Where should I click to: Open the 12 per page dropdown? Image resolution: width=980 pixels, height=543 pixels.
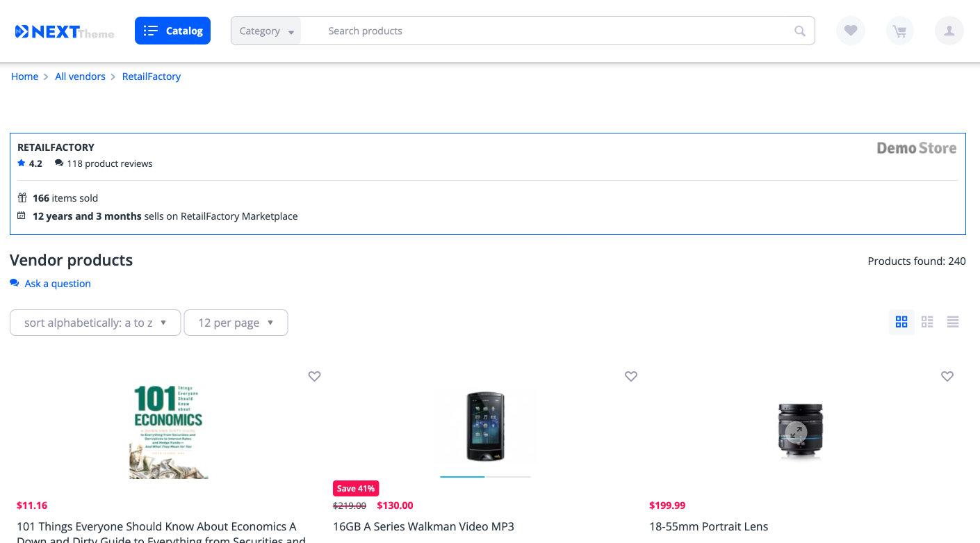click(236, 323)
